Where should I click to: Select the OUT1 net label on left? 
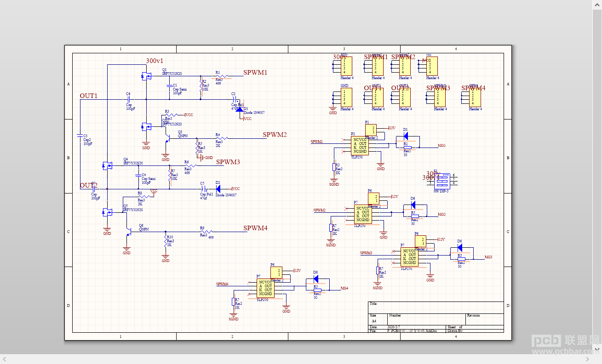[x=89, y=96]
